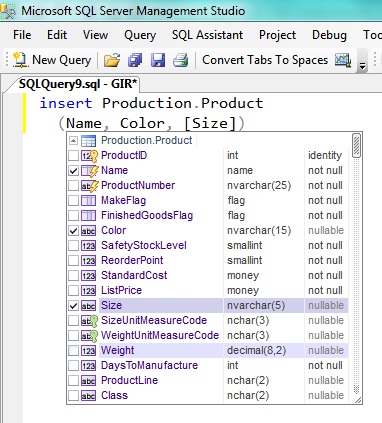Screen dimensions: 382x423
Task: Click the column list vertical scrollbar thumb
Action: click(x=356, y=145)
